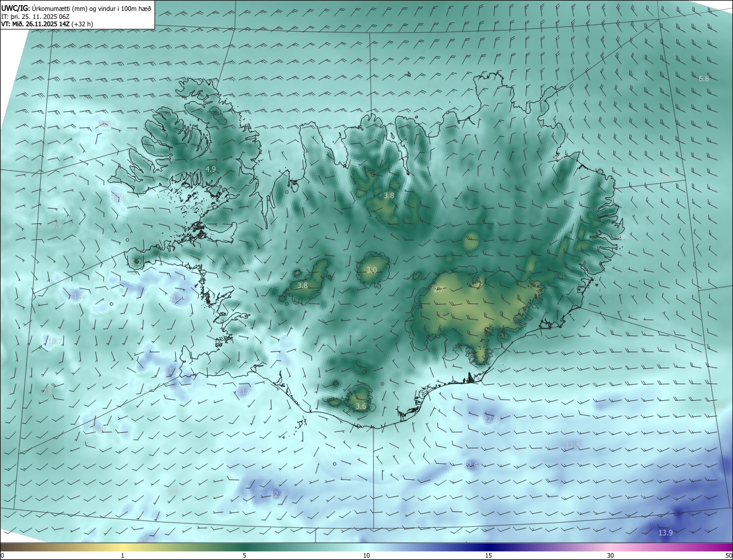733x560 pixels.
Task: Click the 'IT: þri. 25. 11. 2025 06Z' line
Action: pyautogui.click(x=36, y=16)
